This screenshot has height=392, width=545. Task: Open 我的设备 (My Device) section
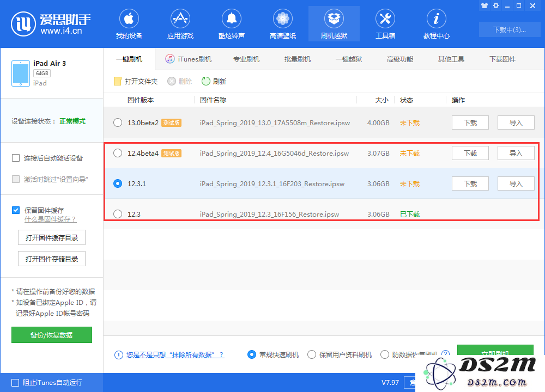pos(129,23)
